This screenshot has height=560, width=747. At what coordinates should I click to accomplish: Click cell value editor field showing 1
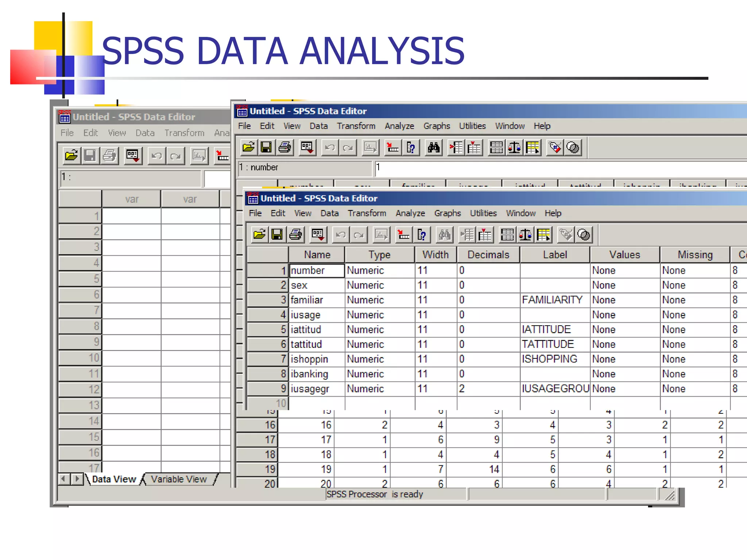(561, 169)
